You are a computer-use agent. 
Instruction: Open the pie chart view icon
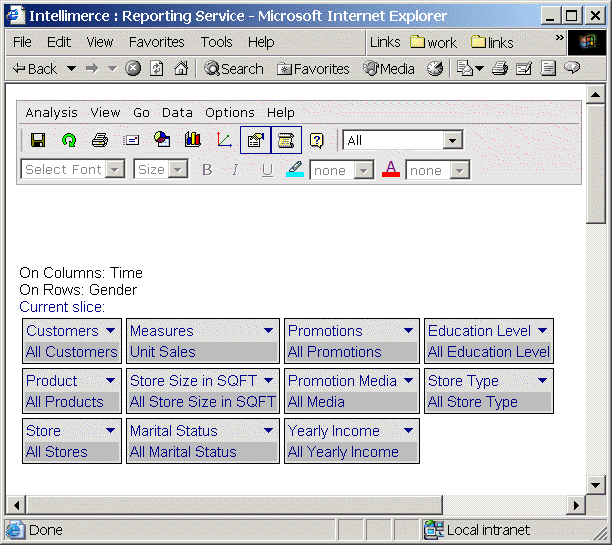tap(162, 139)
